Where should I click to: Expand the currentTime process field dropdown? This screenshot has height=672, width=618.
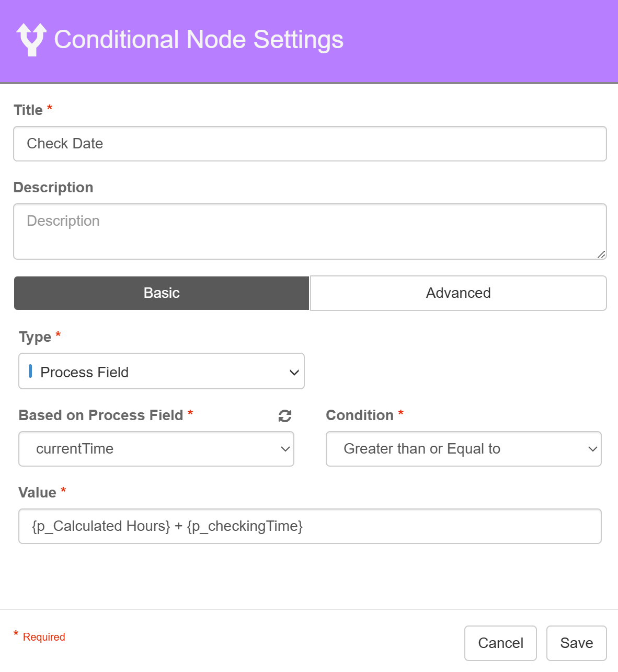click(x=156, y=449)
